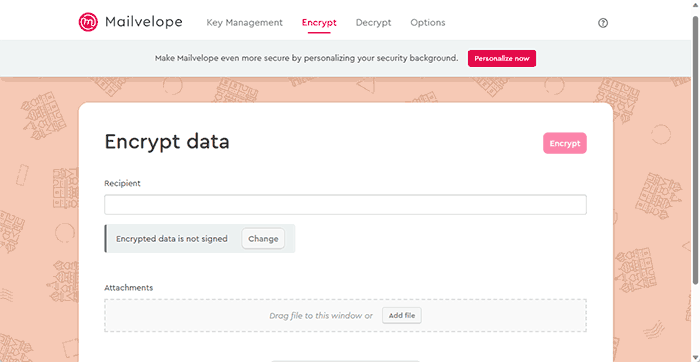Screen dimensions: 700x362
Task: Click the pink Encrypt button
Action: [565, 143]
